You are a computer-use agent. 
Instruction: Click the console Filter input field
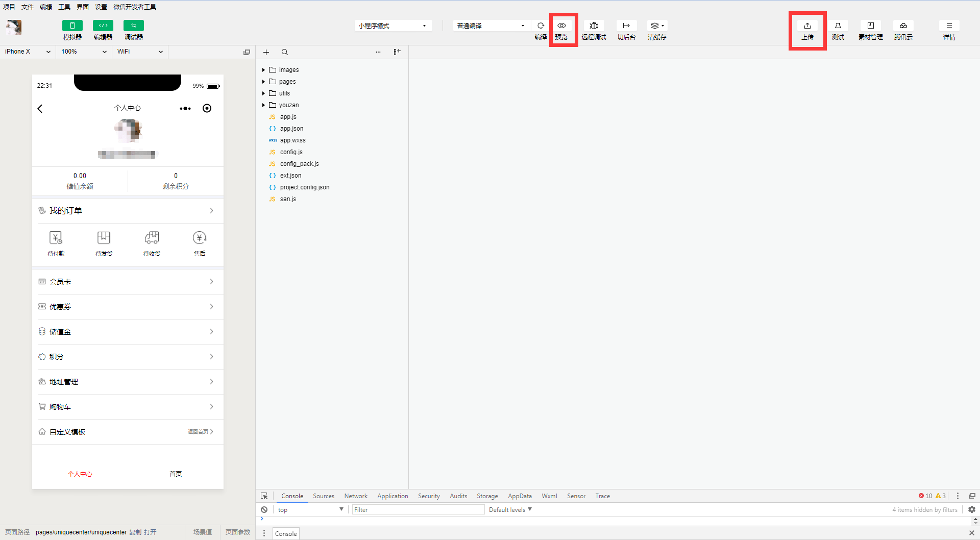418,509
